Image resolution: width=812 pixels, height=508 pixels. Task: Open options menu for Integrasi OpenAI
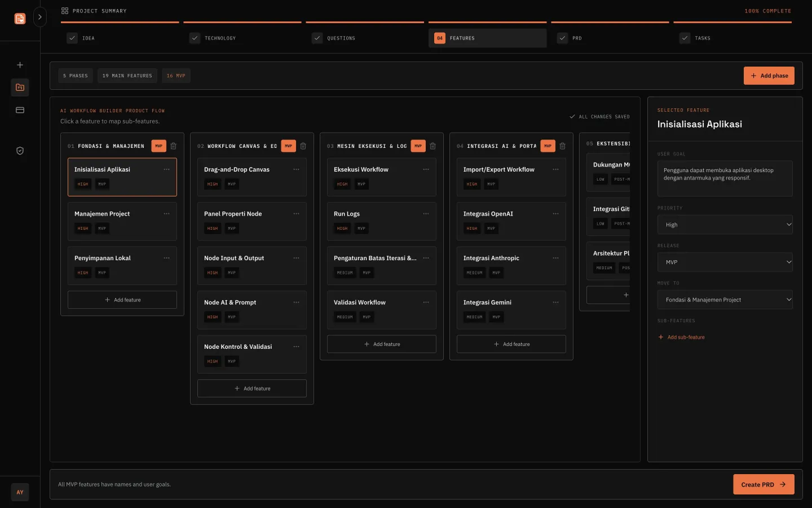(x=555, y=214)
